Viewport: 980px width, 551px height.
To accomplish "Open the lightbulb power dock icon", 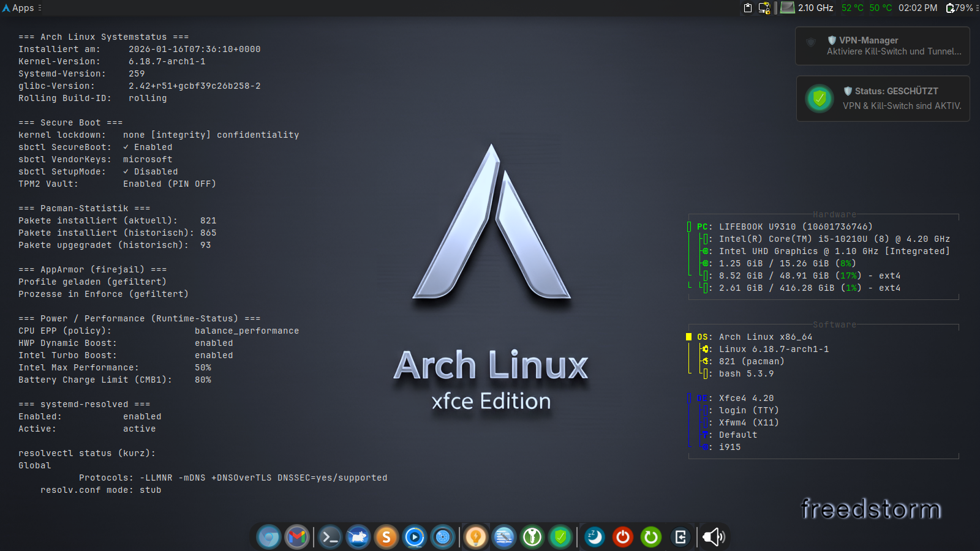I will pos(476,538).
